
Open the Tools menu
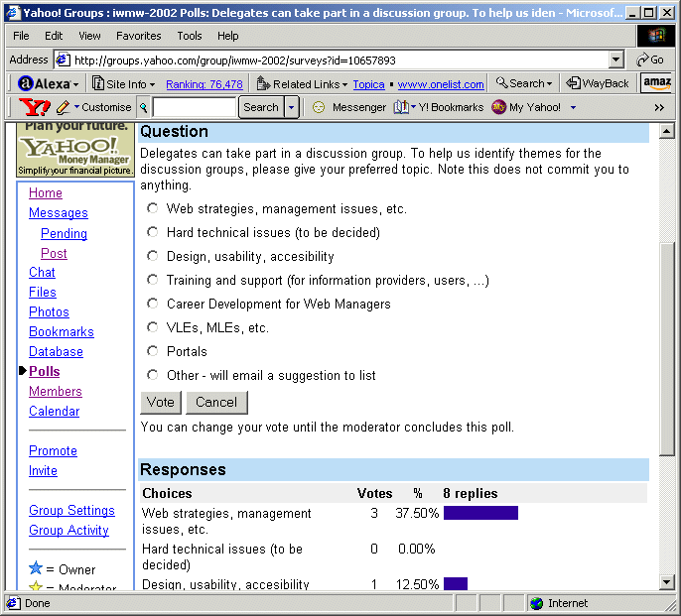pyautogui.click(x=190, y=36)
